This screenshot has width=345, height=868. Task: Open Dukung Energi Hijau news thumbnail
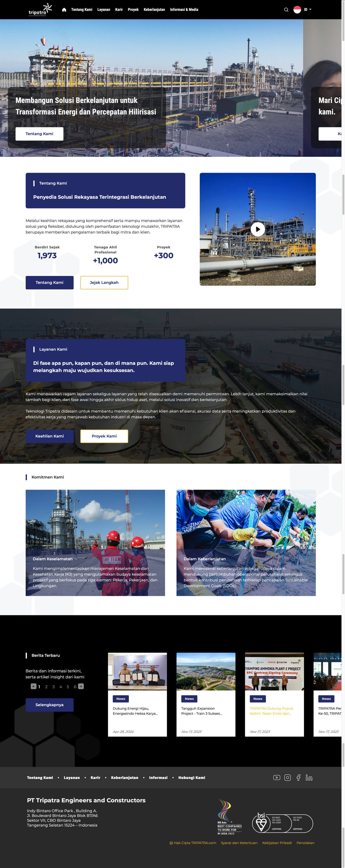click(137, 671)
